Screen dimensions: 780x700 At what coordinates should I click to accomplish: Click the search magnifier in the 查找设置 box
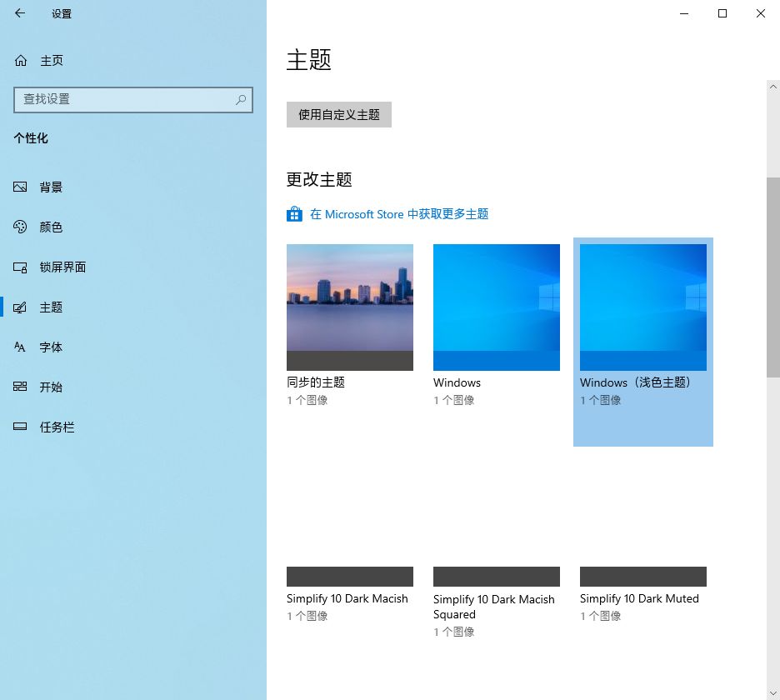tap(241, 99)
